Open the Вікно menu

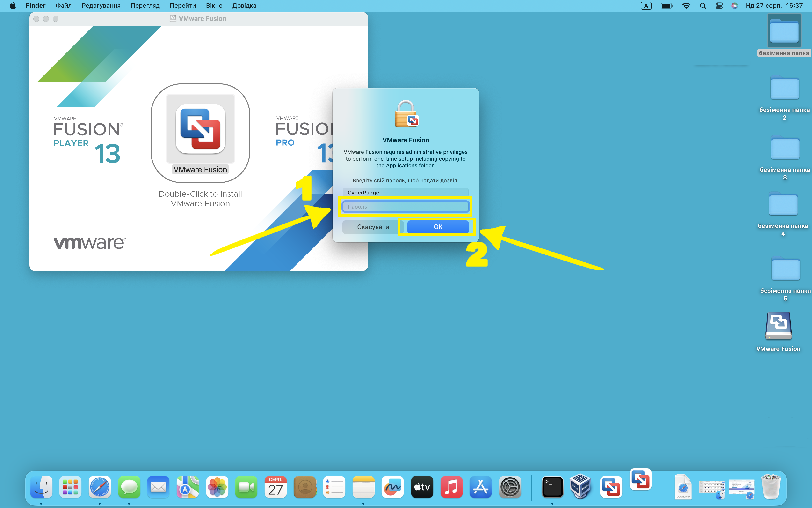pos(214,6)
